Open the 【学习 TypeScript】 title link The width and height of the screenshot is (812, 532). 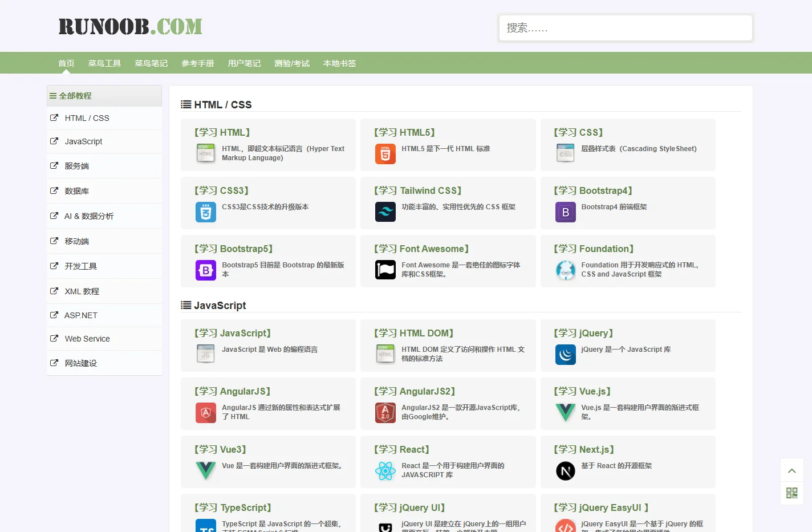click(233, 507)
